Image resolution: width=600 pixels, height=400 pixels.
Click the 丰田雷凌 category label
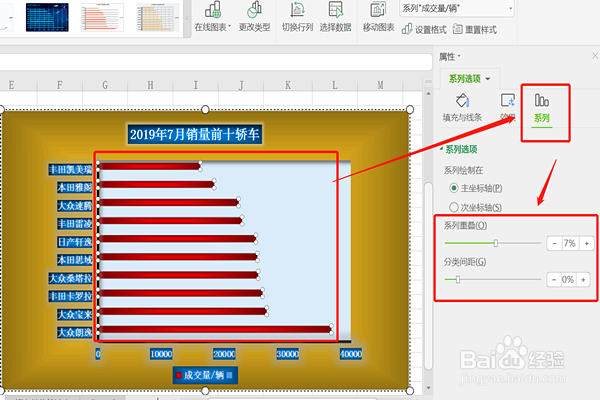[75, 224]
